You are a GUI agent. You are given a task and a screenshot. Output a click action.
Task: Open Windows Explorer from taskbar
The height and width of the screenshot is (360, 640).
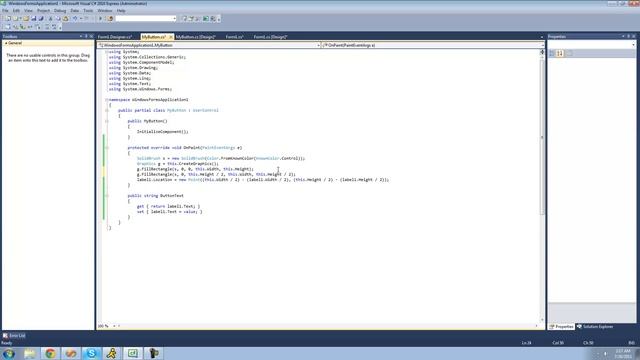tap(30, 353)
